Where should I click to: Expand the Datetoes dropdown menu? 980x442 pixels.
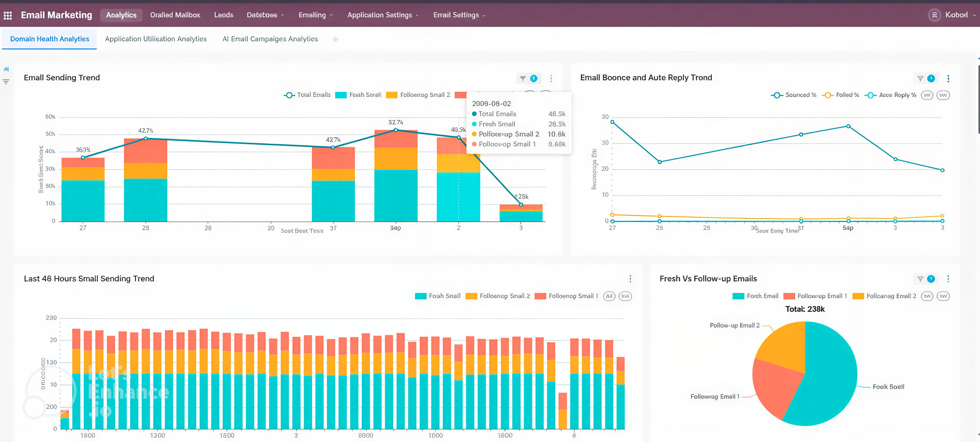pos(265,15)
